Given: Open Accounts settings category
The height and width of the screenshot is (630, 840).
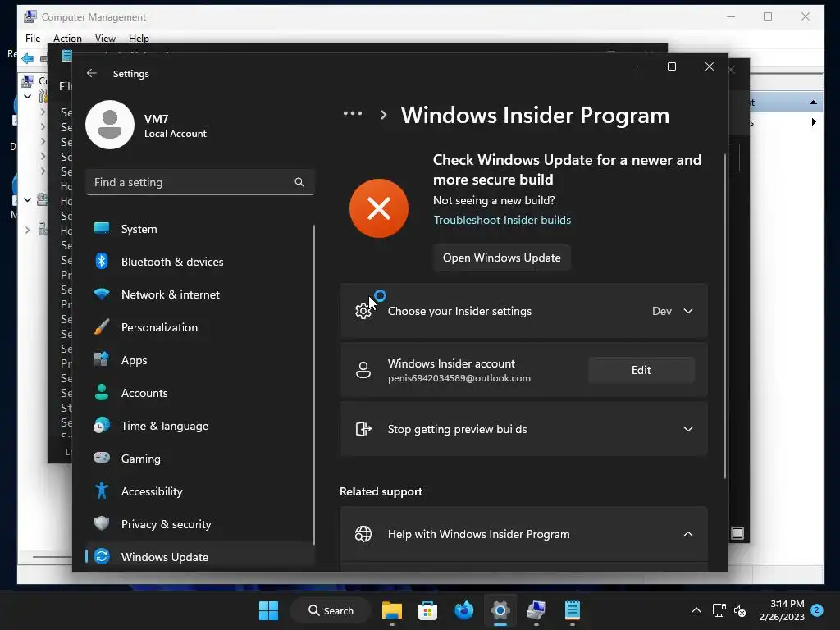Looking at the screenshot, I should point(199,393).
